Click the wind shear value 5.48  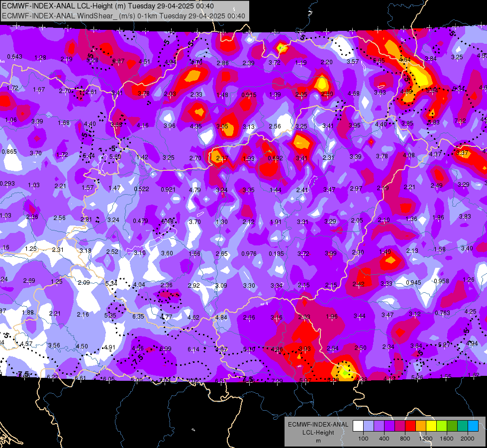pyautogui.click(x=168, y=222)
